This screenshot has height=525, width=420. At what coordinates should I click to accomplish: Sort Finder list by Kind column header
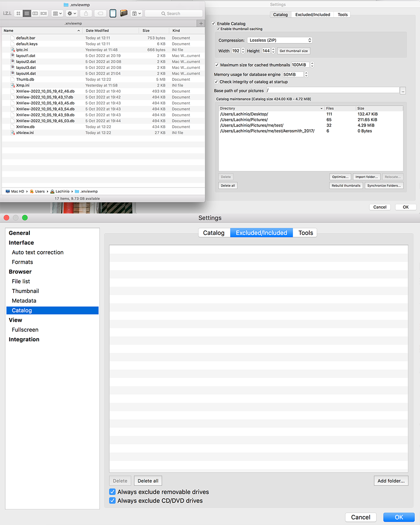pos(187,31)
